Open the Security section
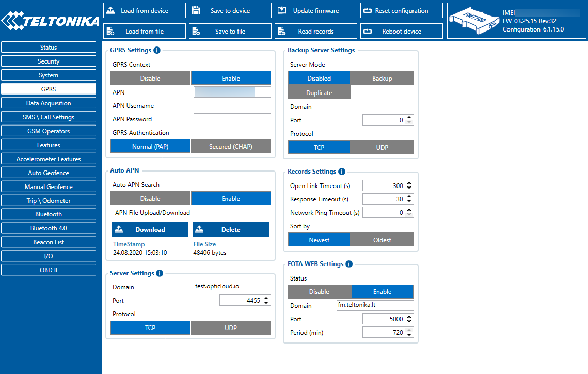This screenshot has width=588, height=374. pyautogui.click(x=49, y=61)
